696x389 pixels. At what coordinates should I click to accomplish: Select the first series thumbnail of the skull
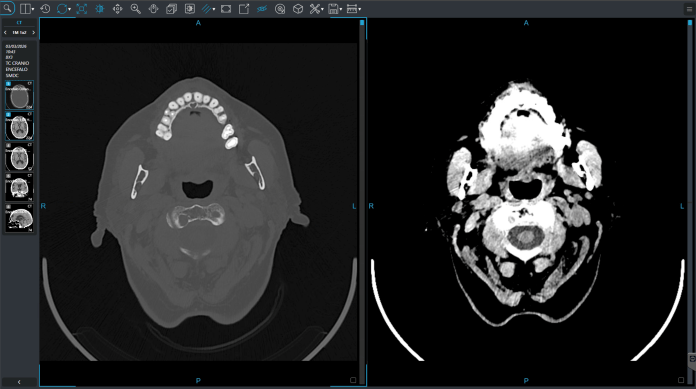pyautogui.click(x=19, y=95)
